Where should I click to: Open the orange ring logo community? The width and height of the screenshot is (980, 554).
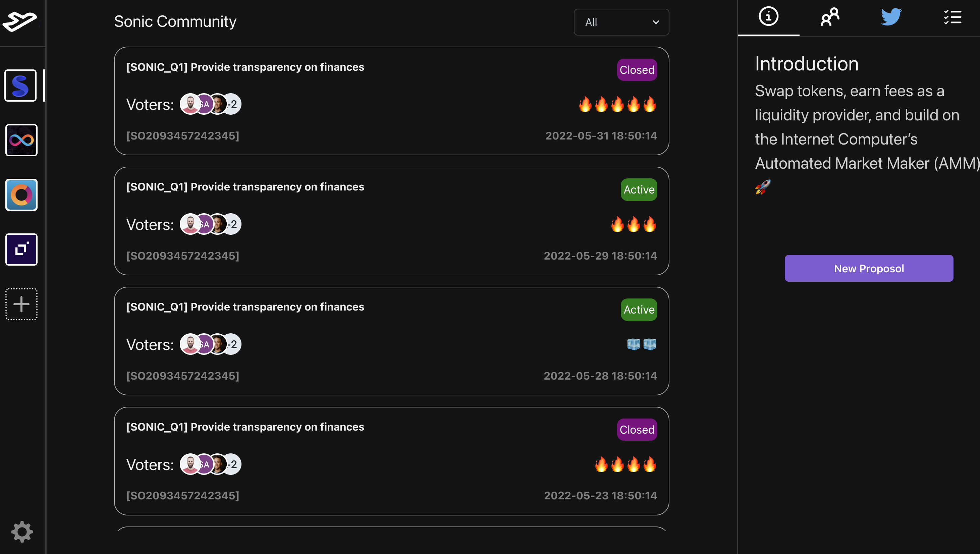(x=21, y=195)
